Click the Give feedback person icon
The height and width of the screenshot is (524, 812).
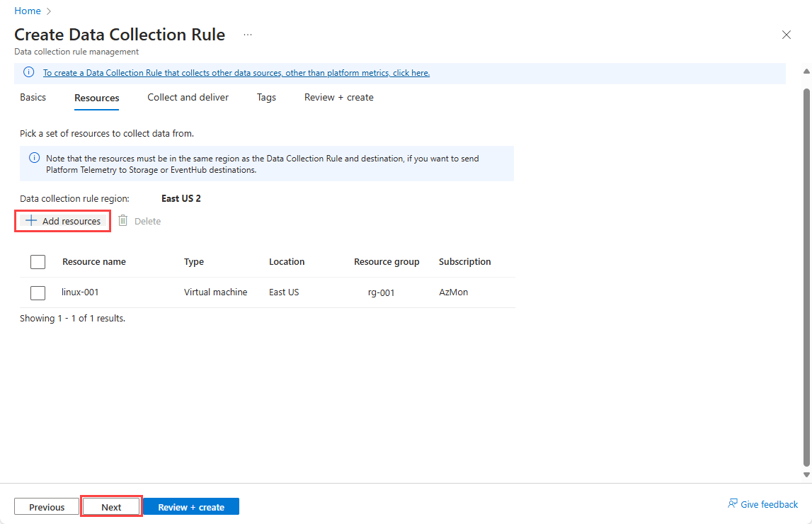733,504
